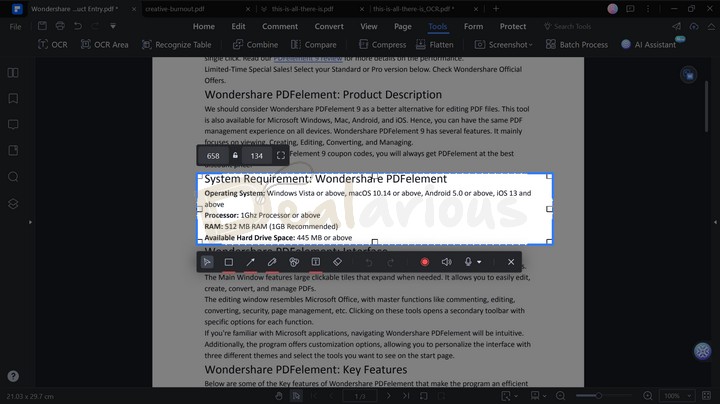Select the pencil tool in capture toolbar

tap(272, 262)
